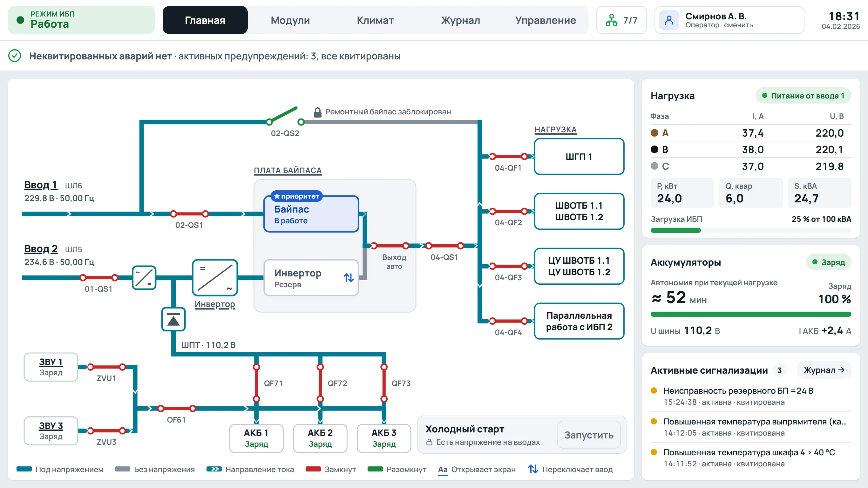Go to the Журнал tab
This screenshot has width=868, height=488.
461,20
